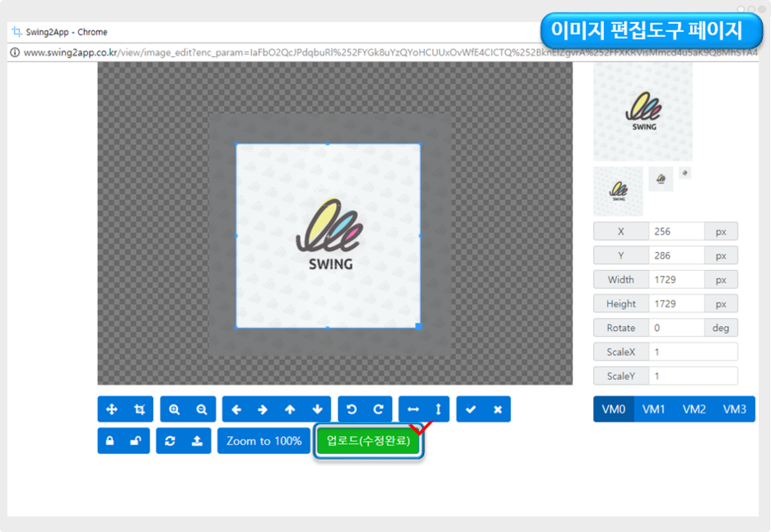Rotate image clockwise
This screenshot has height=532, width=771.
(379, 409)
